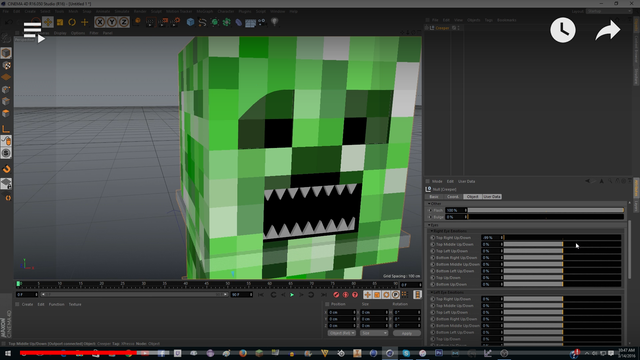
Task: Open Create menu in material manager
Action: click(27, 304)
